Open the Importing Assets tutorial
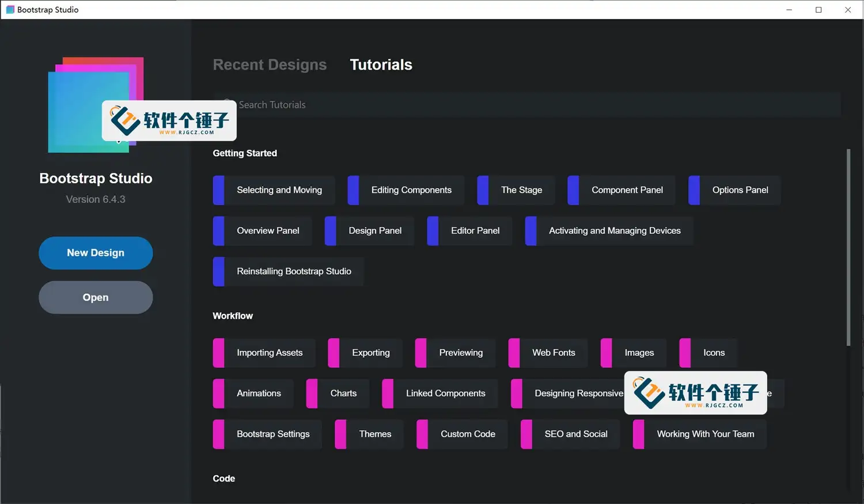This screenshot has height=504, width=864. pos(264,353)
